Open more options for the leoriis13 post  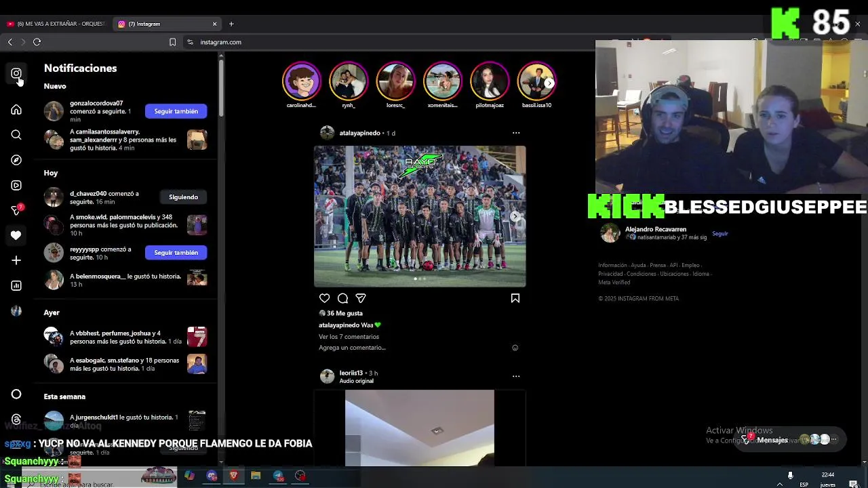(516, 376)
